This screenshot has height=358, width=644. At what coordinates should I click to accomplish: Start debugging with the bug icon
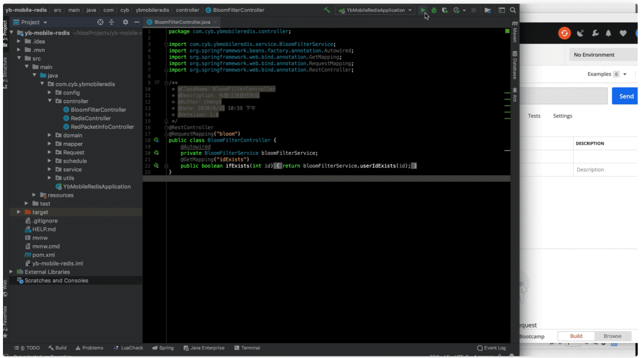434,10
